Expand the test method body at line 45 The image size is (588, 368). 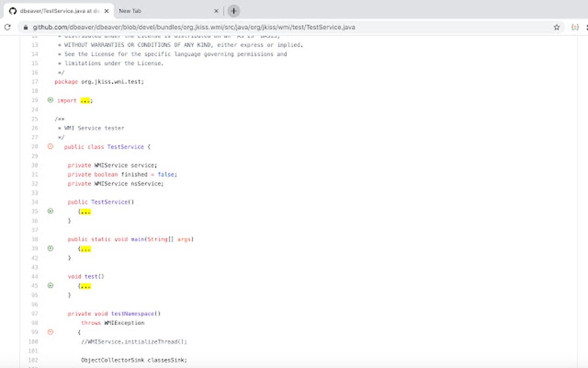50,286
